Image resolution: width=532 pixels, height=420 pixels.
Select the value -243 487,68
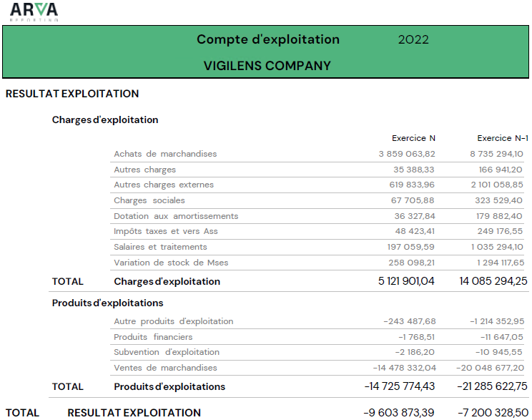[x=410, y=321]
